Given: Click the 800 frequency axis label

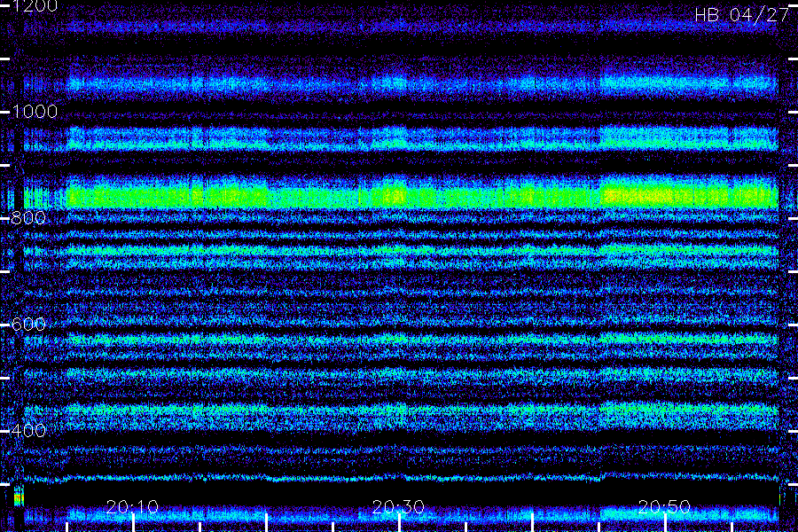Looking at the screenshot, I should [28, 218].
